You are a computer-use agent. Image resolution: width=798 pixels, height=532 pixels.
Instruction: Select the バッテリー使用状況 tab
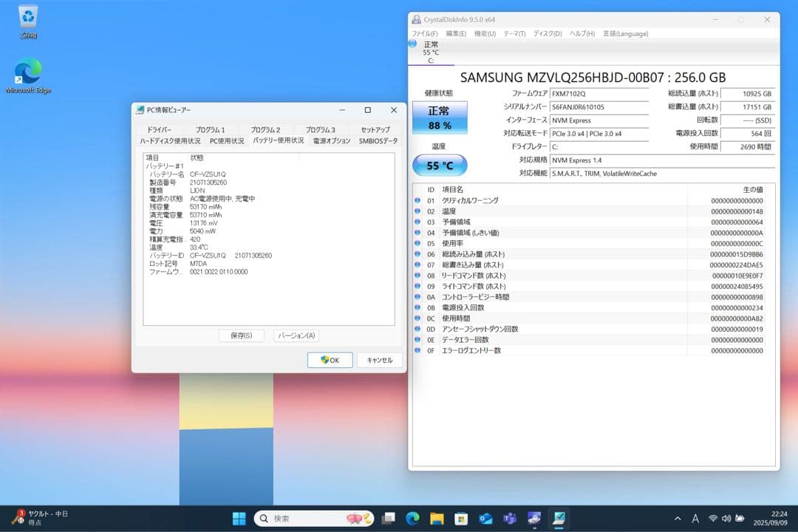point(279,140)
